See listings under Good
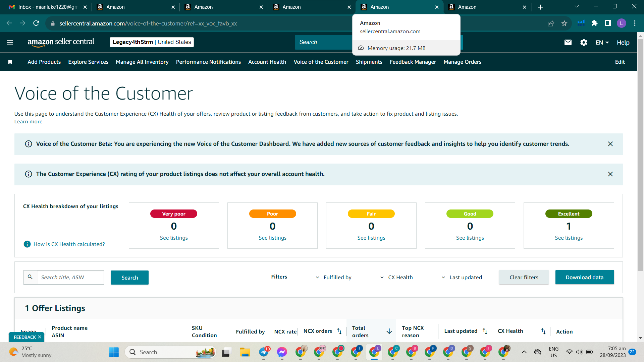This screenshot has height=362, width=644. coord(470,238)
